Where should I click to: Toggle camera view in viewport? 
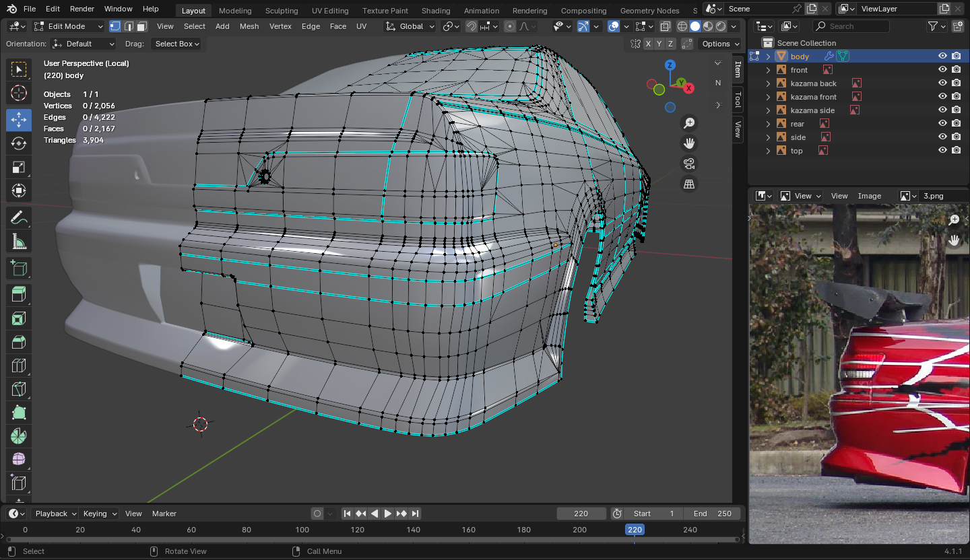click(x=688, y=164)
